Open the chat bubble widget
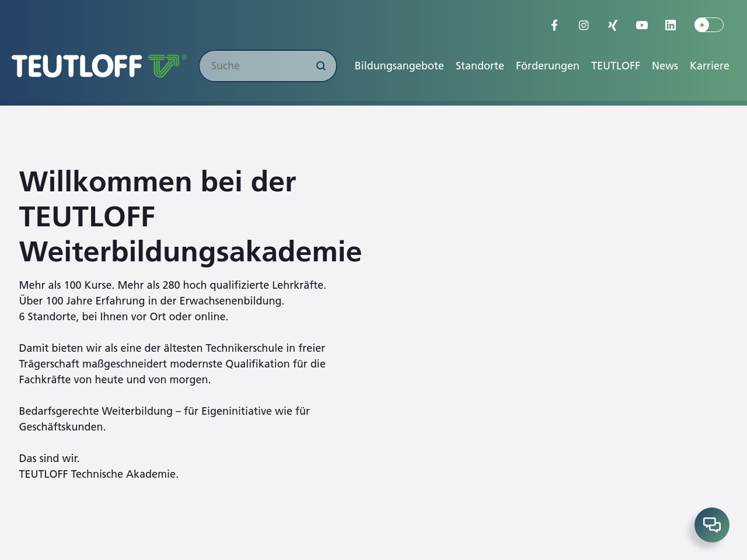 [x=711, y=525]
